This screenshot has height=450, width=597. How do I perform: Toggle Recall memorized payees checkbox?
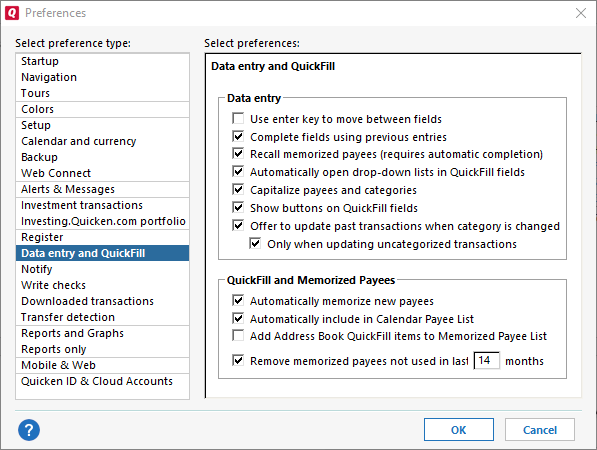(238, 153)
